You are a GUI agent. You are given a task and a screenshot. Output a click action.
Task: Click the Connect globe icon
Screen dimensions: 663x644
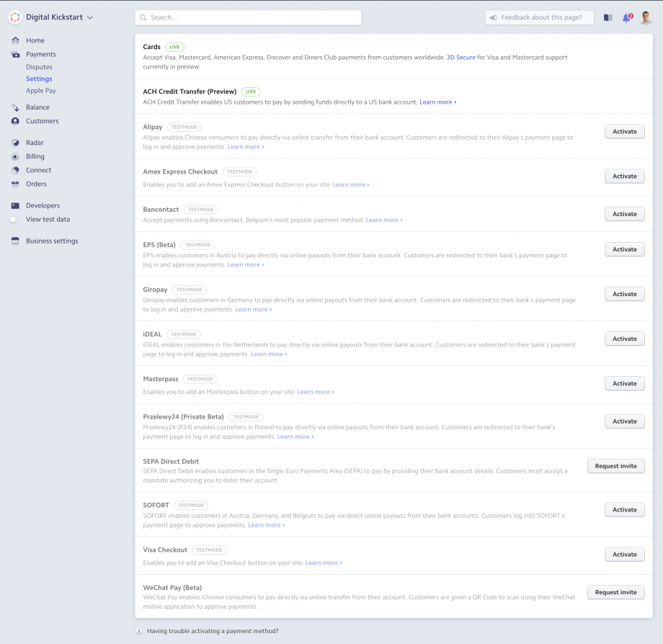point(15,170)
